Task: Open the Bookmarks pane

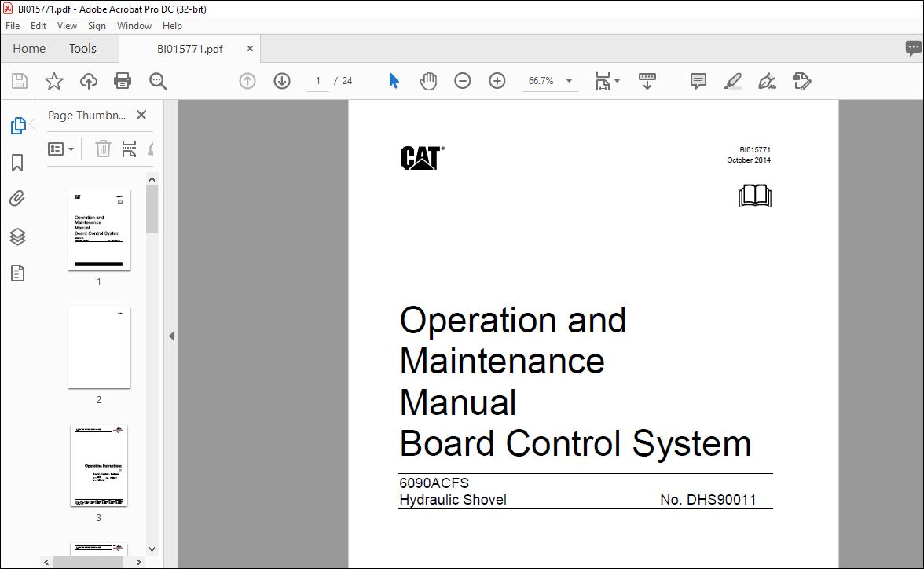Action: click(x=17, y=163)
